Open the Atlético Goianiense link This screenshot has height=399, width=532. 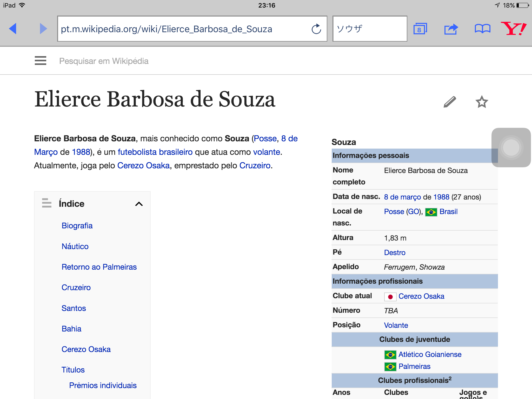tap(430, 355)
